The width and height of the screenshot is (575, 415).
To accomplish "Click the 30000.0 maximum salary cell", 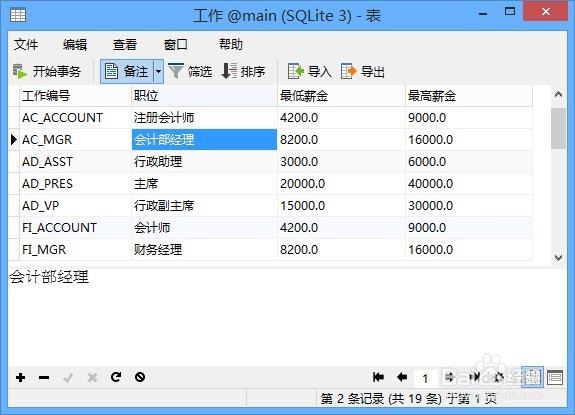I will (469, 206).
